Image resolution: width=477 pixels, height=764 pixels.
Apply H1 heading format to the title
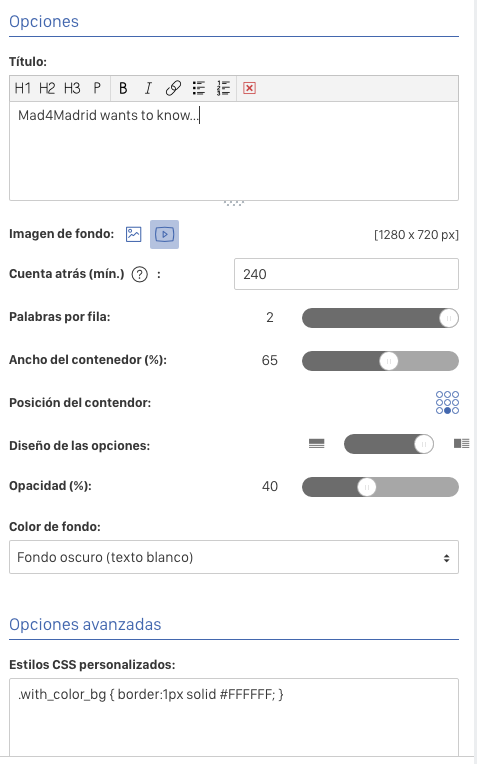22,88
